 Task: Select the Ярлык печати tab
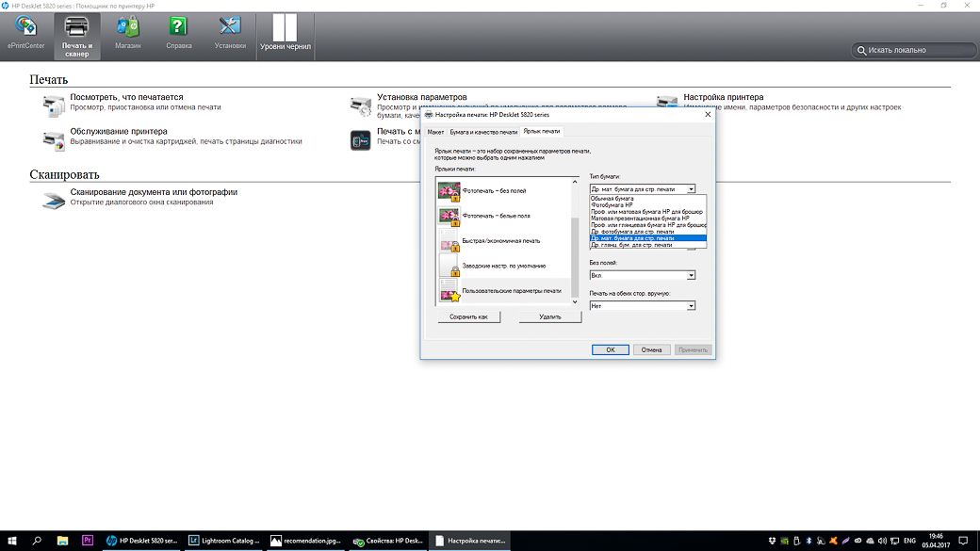coord(542,131)
